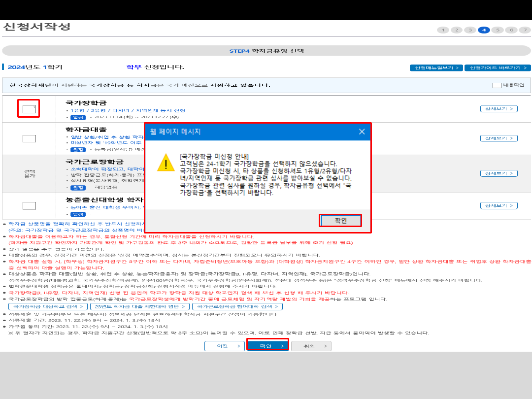Select step 1 indicator circle

point(443,30)
